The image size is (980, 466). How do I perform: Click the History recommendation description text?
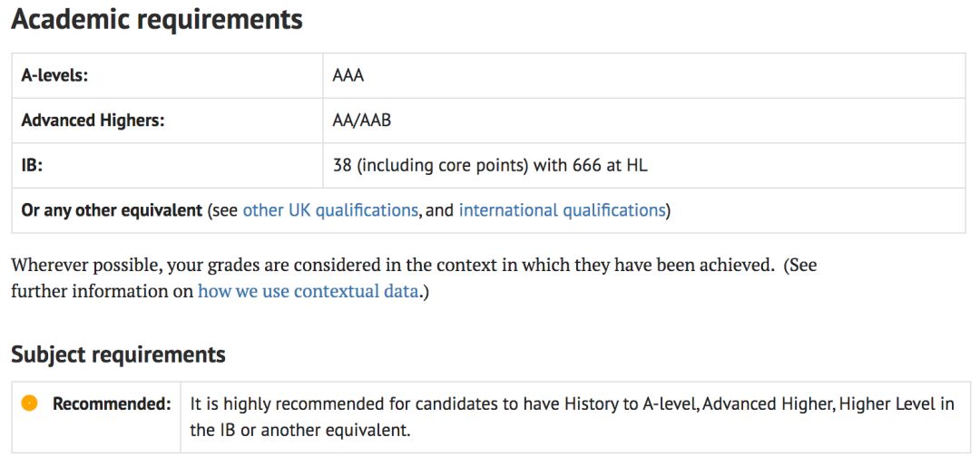click(x=572, y=417)
